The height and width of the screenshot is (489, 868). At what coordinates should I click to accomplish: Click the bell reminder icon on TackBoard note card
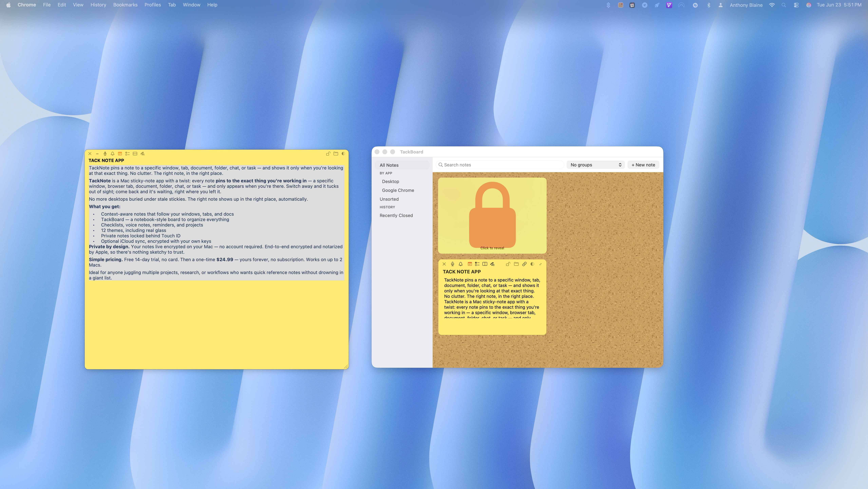point(461,264)
